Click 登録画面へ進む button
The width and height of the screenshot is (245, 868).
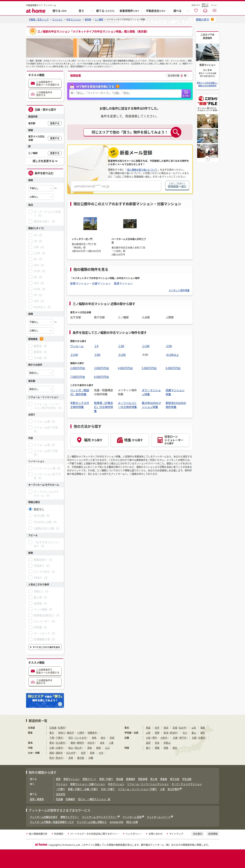click(177, 185)
